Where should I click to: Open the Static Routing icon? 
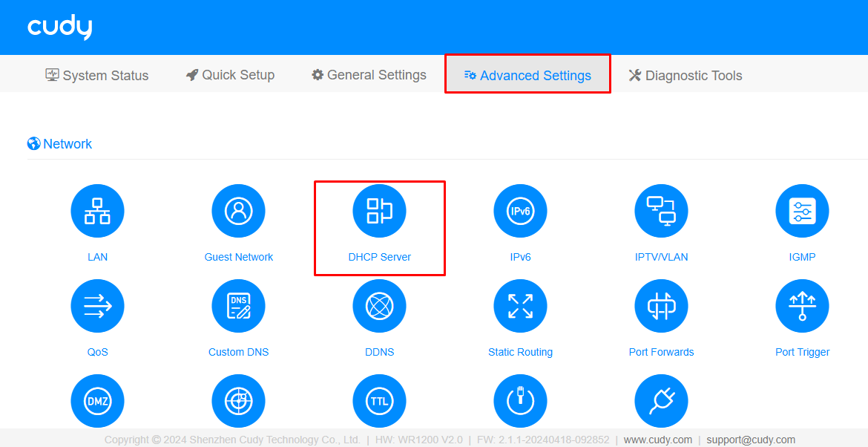click(520, 306)
